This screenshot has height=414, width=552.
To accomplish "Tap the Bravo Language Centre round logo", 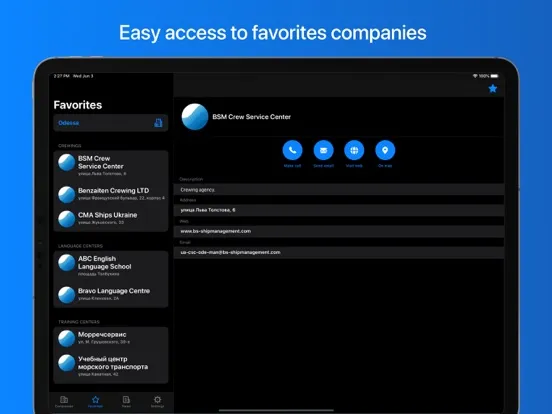I will point(67,295).
